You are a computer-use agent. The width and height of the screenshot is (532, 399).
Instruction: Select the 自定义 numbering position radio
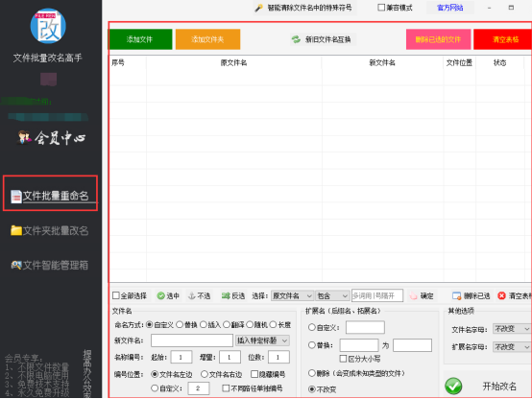[155, 388]
